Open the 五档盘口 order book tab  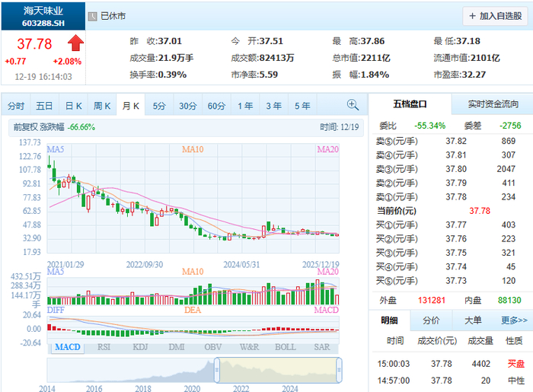tap(410, 104)
